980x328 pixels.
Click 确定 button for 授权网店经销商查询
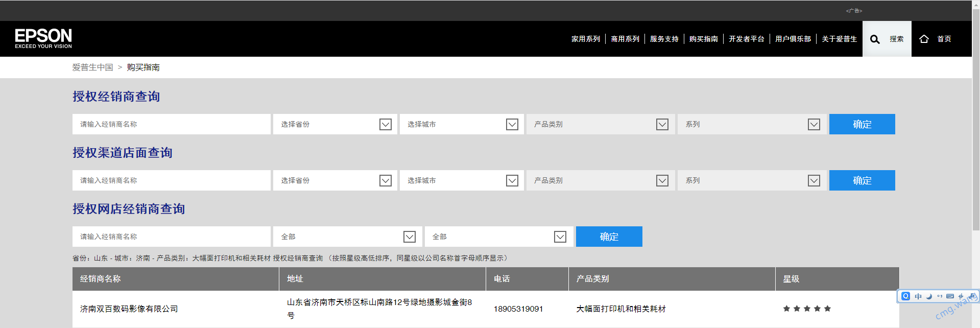pyautogui.click(x=609, y=237)
